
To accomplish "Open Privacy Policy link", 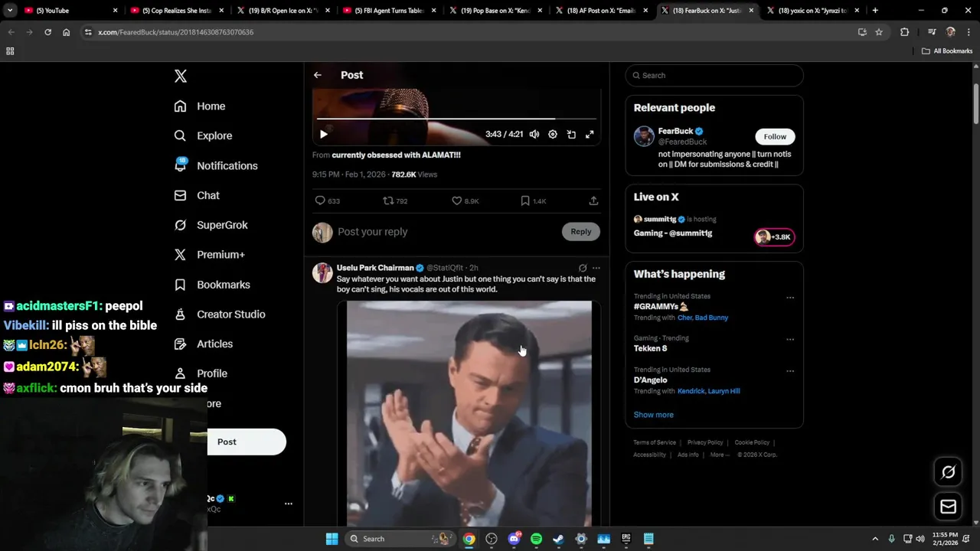I will 705,442.
